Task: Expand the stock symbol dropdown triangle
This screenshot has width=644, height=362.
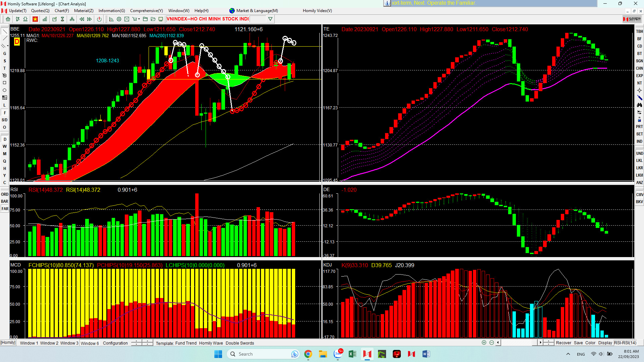Action: pos(270,19)
